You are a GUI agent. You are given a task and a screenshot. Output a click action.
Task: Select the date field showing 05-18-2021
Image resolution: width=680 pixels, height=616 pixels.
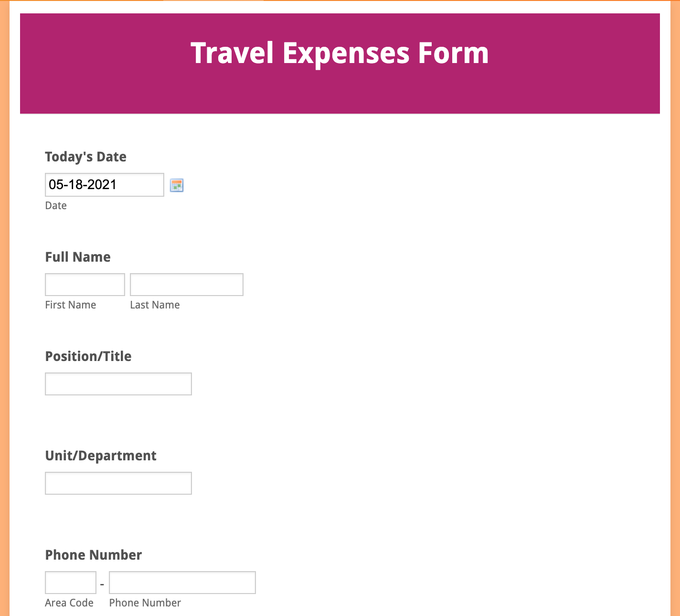[x=104, y=185]
